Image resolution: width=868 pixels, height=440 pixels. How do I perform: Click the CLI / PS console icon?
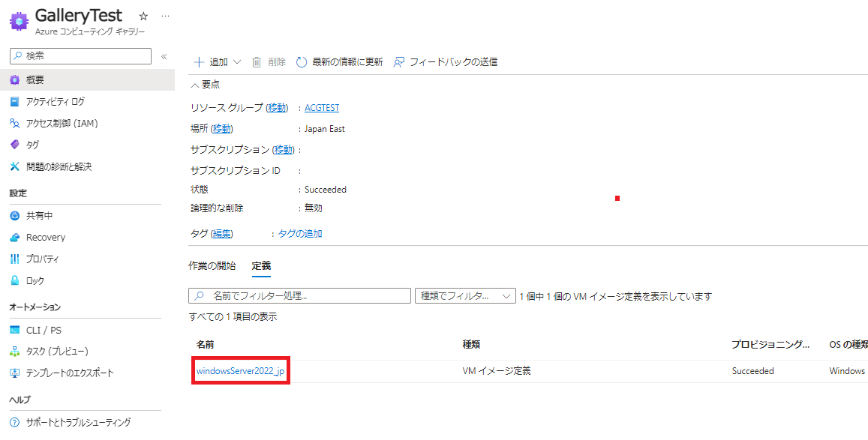(x=15, y=331)
